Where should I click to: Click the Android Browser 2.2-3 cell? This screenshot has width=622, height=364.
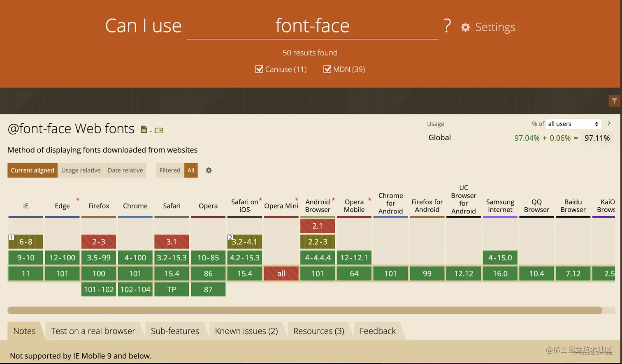318,242
